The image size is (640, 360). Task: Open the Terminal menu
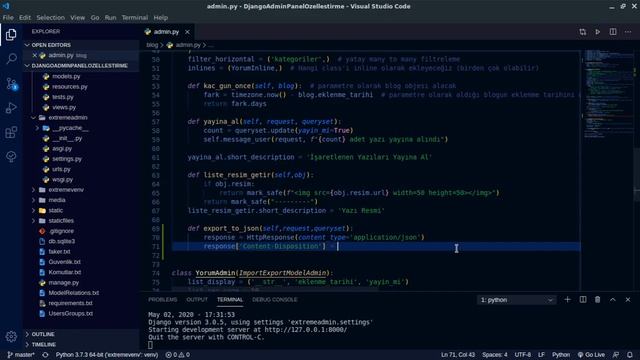135,18
